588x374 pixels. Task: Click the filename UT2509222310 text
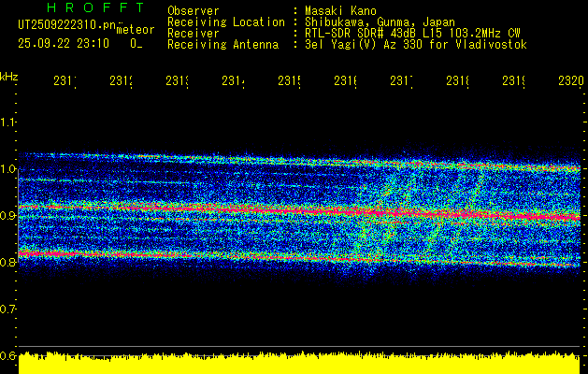click(x=66, y=24)
